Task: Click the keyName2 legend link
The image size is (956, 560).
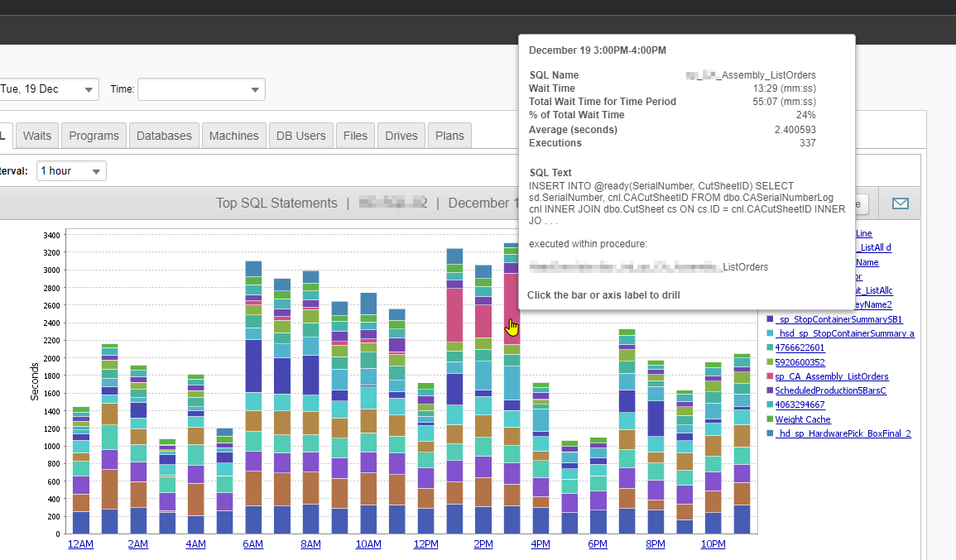Action: coord(873,304)
